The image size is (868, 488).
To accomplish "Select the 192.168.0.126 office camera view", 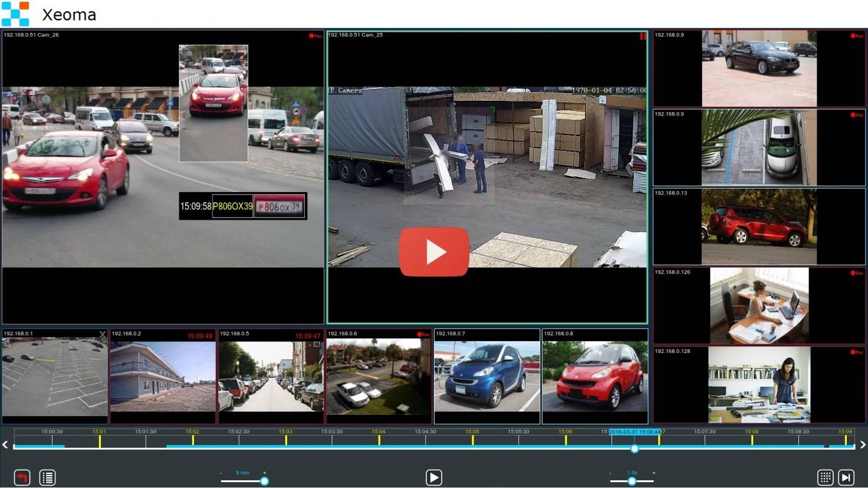I will 759,305.
